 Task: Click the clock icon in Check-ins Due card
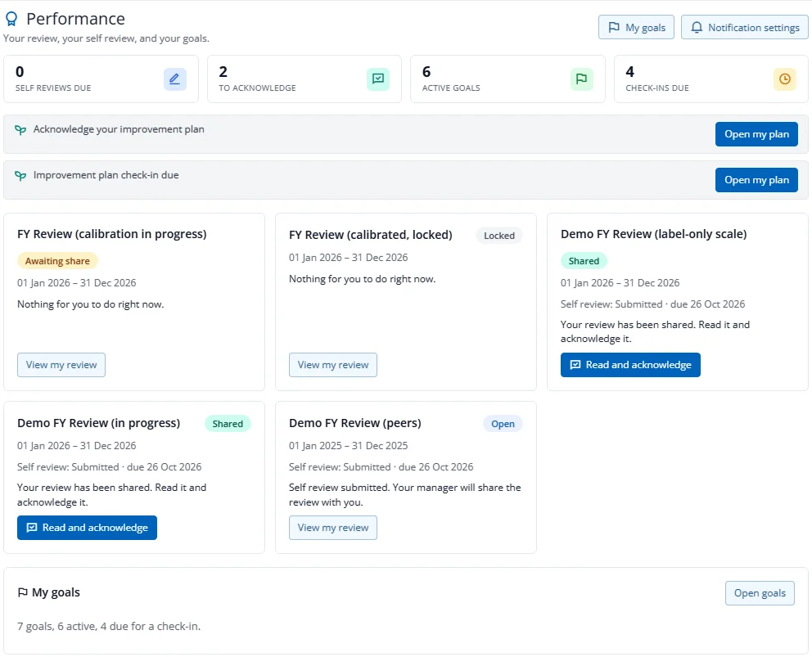coord(785,79)
